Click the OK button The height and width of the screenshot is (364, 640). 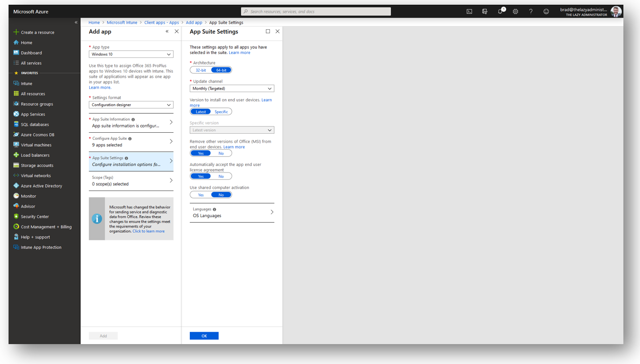pyautogui.click(x=204, y=336)
